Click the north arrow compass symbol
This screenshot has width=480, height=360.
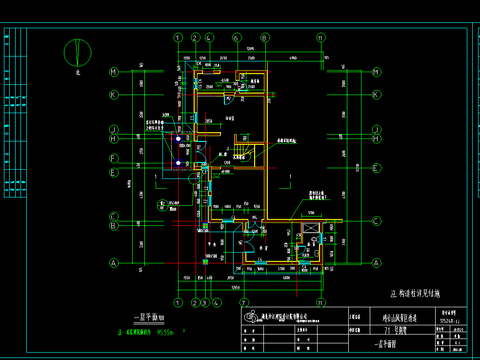coord(77,53)
